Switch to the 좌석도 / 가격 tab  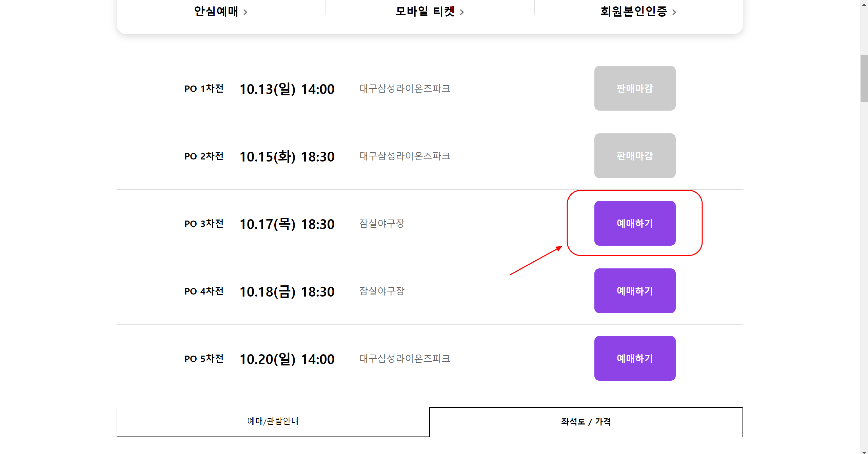586,421
